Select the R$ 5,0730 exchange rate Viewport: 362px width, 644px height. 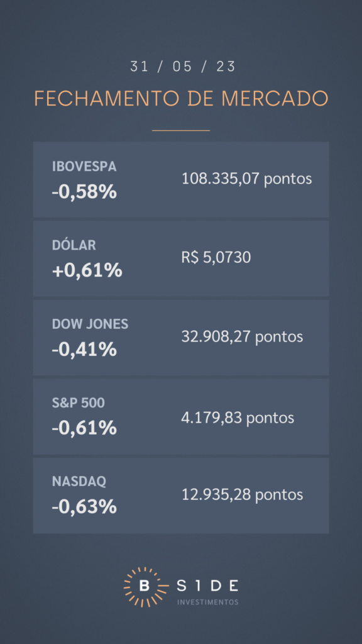coord(216,258)
